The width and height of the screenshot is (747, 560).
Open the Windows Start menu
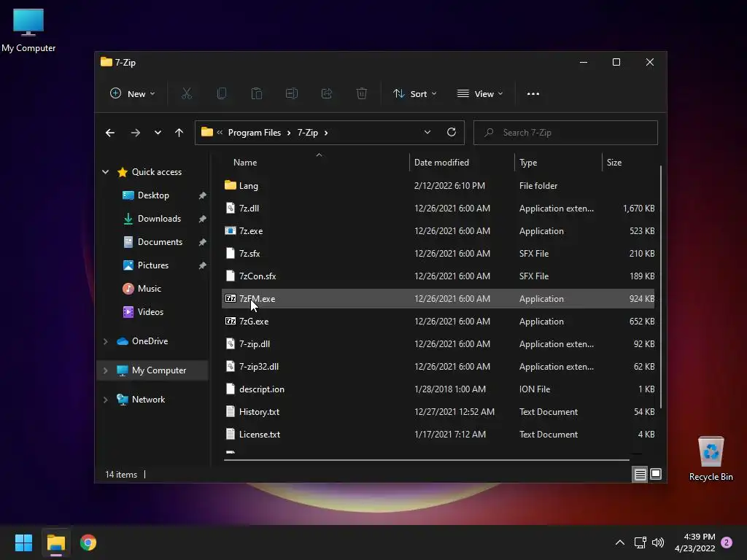tap(23, 542)
